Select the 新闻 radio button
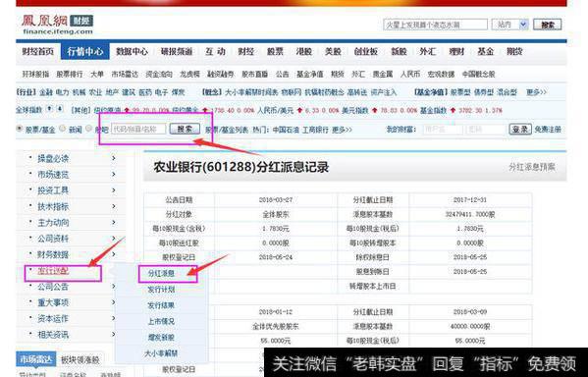Screen dimensions: 588x377 (x=63, y=129)
